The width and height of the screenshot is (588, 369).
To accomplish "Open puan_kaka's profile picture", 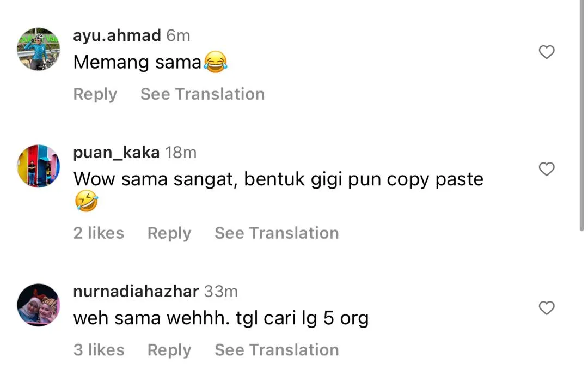I will coord(39,166).
